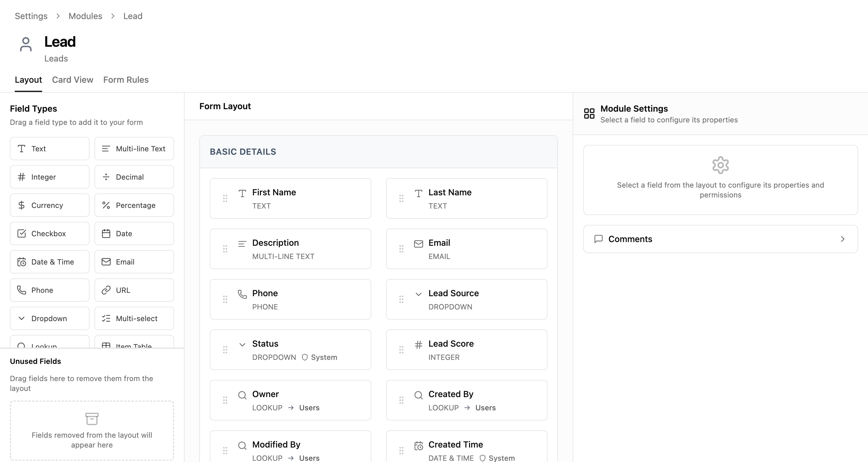Screen dimensions: 868x462
Task: Pick the Integer field type
Action: coord(50,177)
